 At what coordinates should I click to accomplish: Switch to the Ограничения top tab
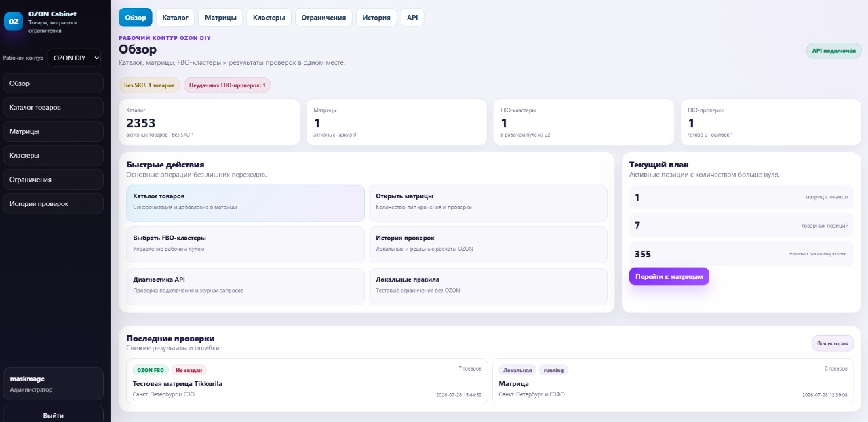[x=324, y=18]
